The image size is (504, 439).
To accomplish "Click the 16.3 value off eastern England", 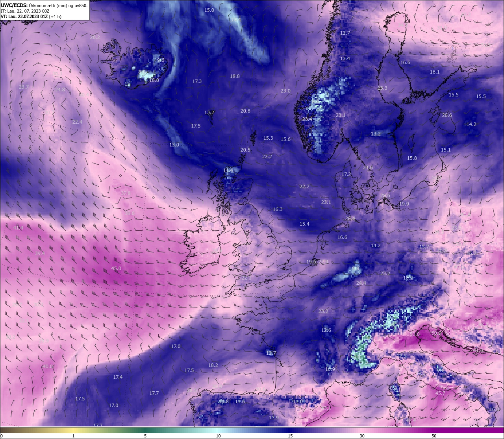I will pos(278,209).
